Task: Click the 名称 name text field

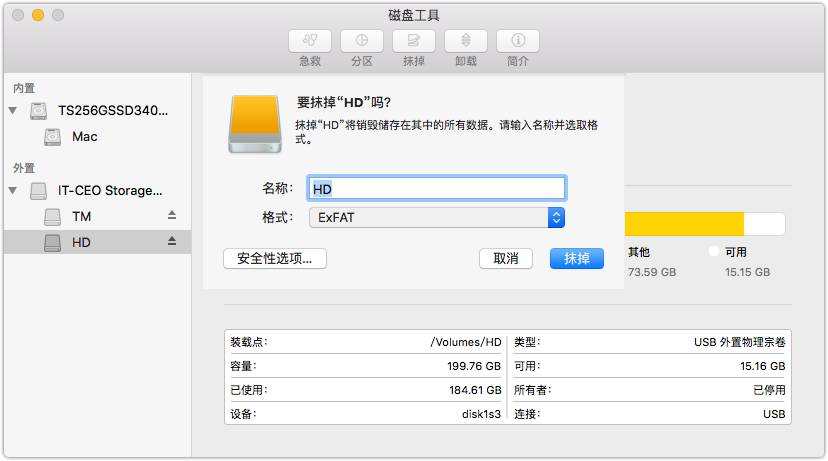Action: click(437, 188)
